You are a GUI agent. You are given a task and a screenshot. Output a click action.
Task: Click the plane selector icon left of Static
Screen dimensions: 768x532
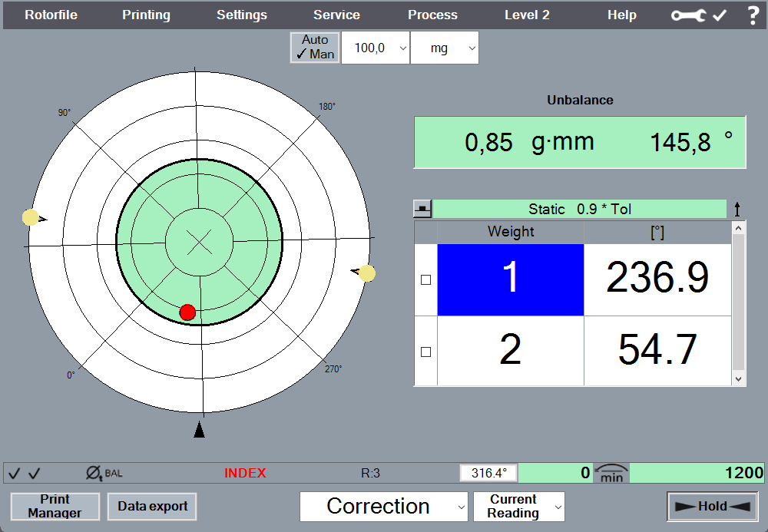[x=422, y=209]
